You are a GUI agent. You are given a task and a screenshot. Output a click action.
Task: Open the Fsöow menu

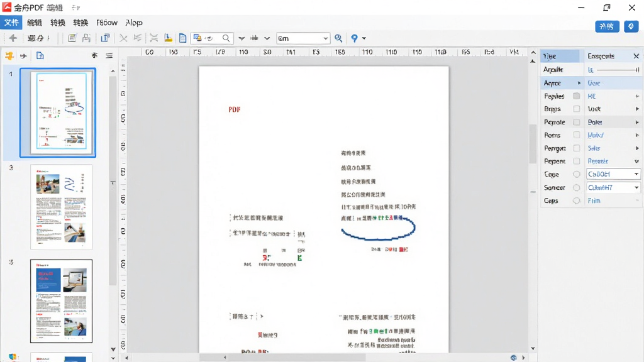pos(107,23)
